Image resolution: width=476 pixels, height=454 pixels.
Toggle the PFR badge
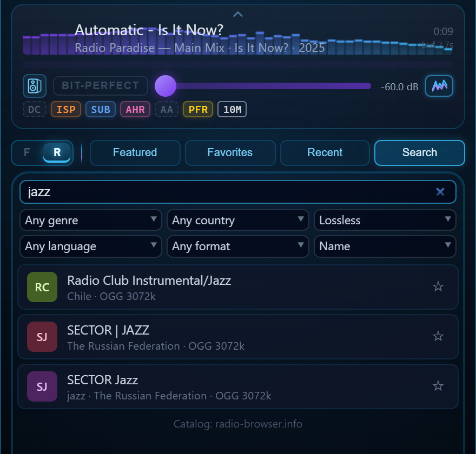point(198,109)
